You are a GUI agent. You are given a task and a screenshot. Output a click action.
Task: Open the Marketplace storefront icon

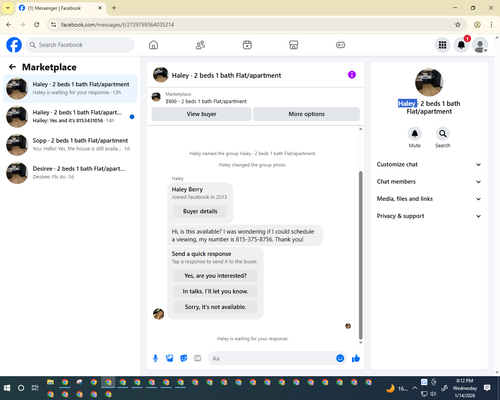point(294,45)
